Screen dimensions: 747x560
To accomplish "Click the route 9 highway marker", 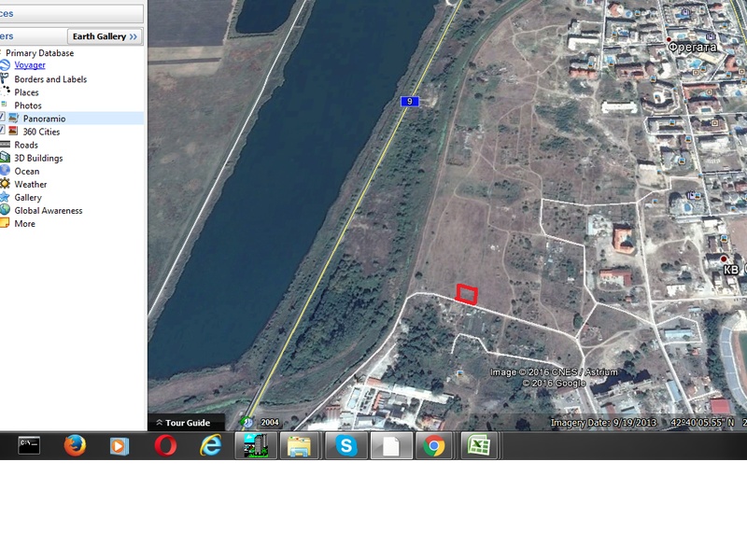I will pyautogui.click(x=409, y=101).
